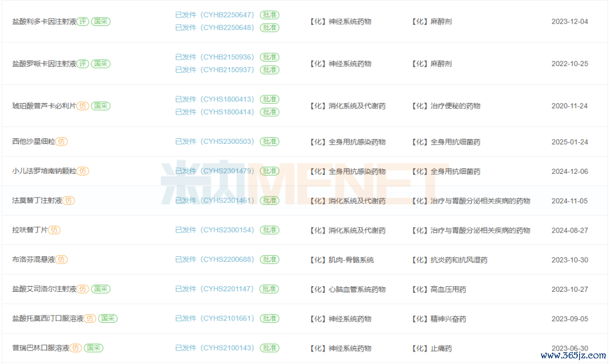Click the 仿 badge beside 法莫替丁注射液
This screenshot has height=364, width=610.
point(68,201)
